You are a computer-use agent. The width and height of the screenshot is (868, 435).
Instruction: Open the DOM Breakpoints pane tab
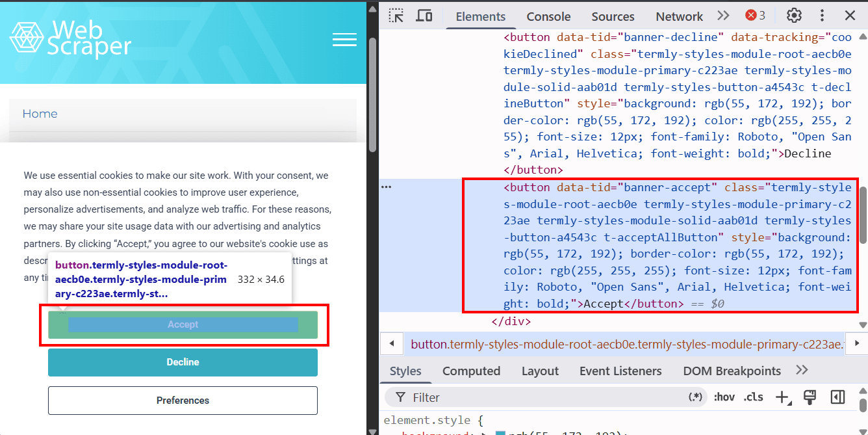click(x=732, y=371)
